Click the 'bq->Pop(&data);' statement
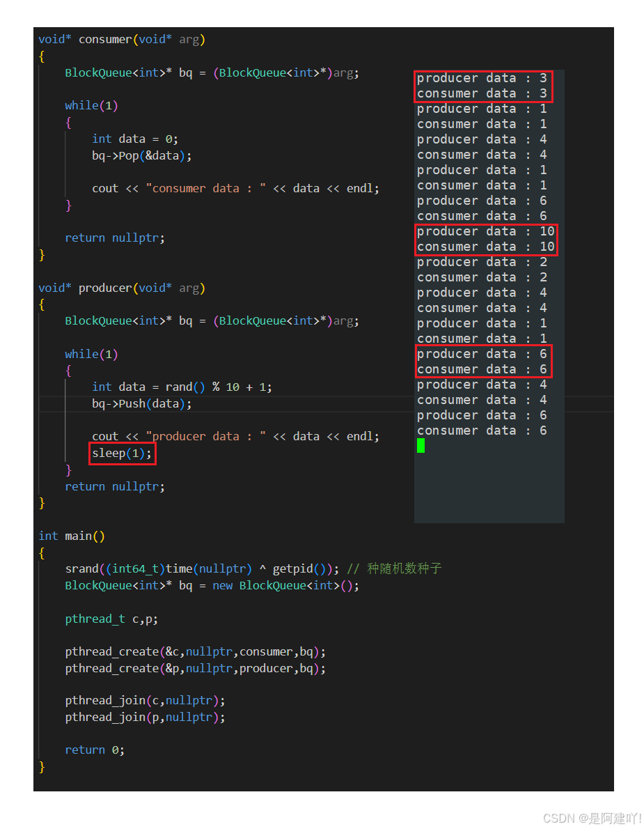Screen dimensions: 644x829 click(141, 156)
